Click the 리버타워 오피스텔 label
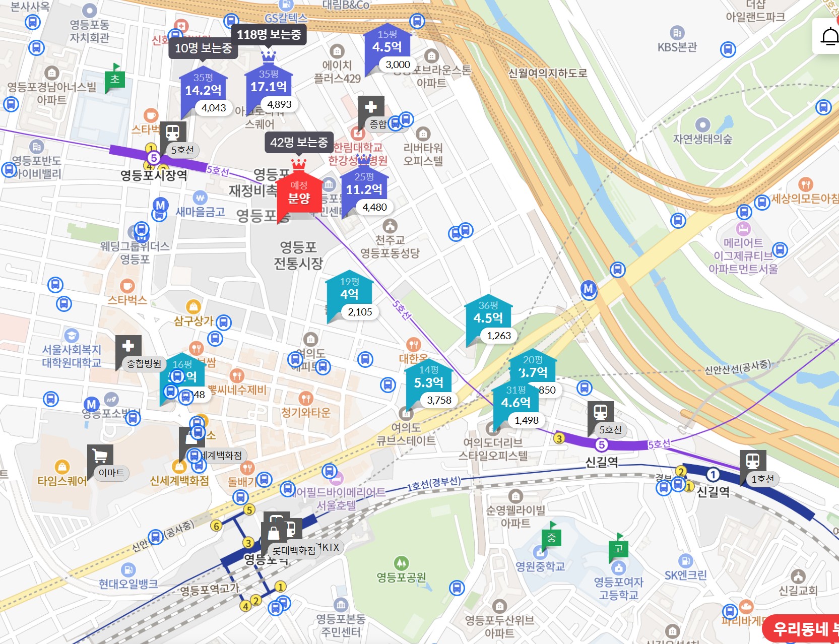Image resolution: width=839 pixels, height=644 pixels. pos(423,154)
